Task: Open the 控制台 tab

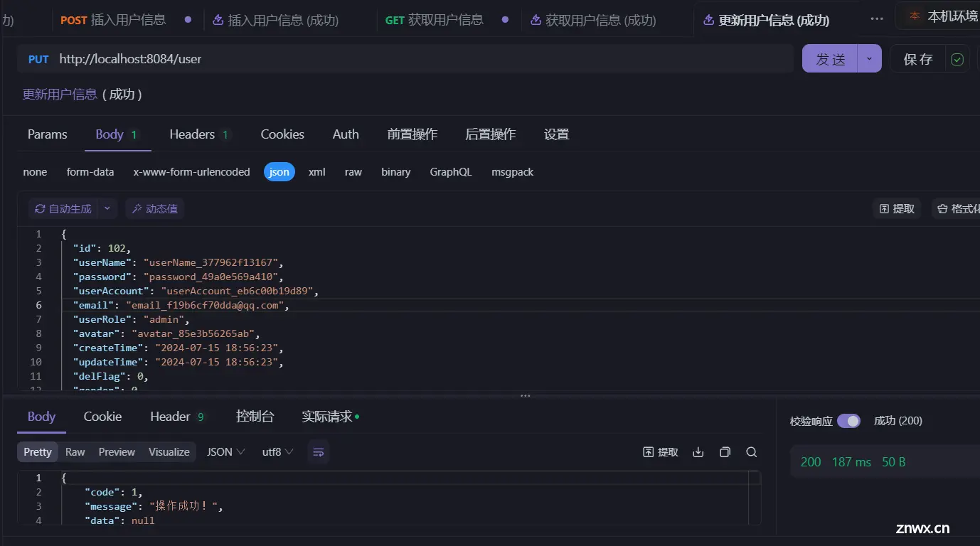Action: coord(255,417)
